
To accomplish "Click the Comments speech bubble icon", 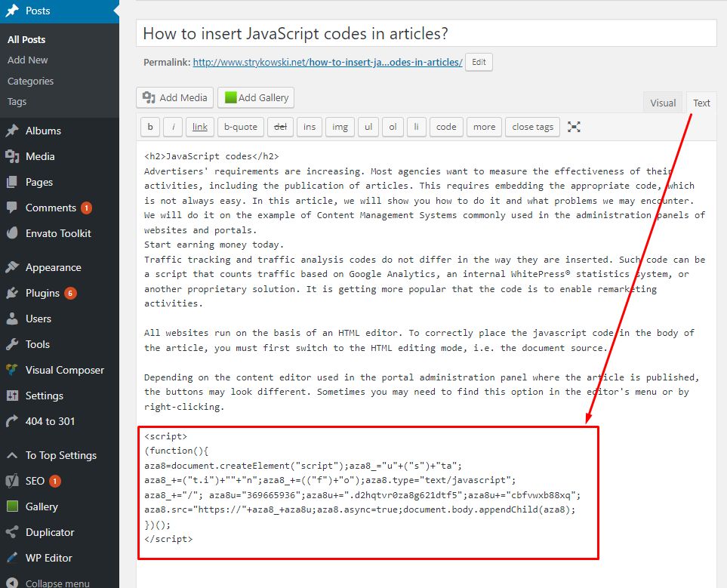I will 12,208.
